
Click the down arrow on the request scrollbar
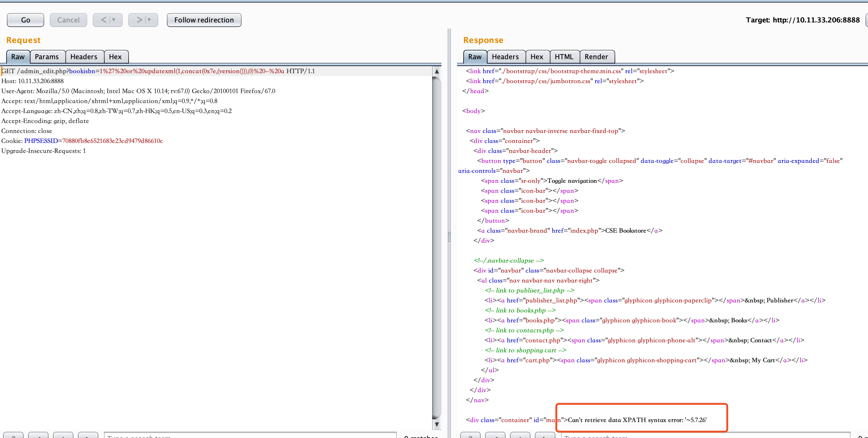click(437, 425)
